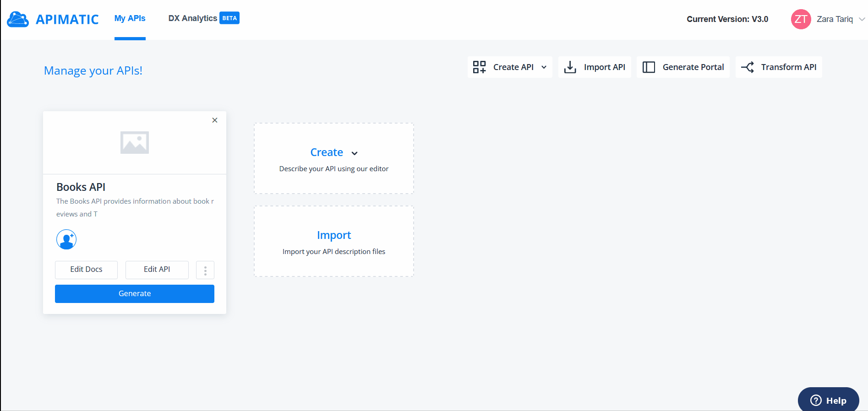This screenshot has width=868, height=411.
Task: Expand the user account dropdown chevron
Action: [x=862, y=19]
